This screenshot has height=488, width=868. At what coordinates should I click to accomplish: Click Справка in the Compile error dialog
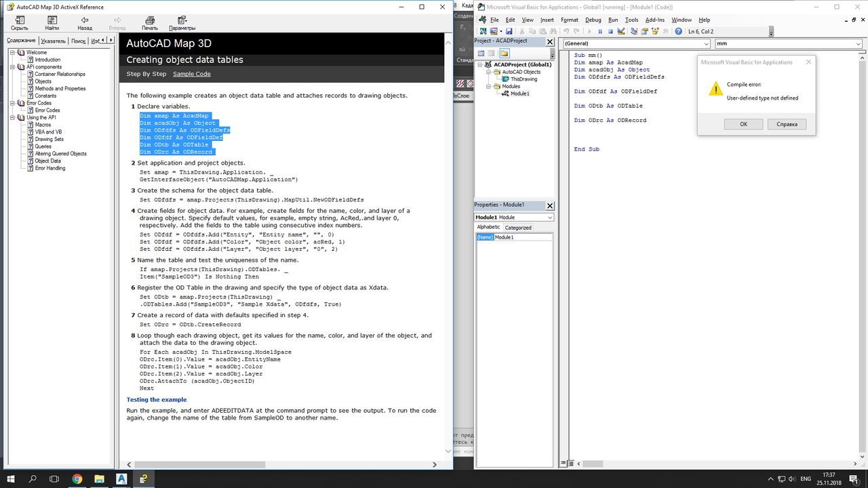[x=787, y=124]
